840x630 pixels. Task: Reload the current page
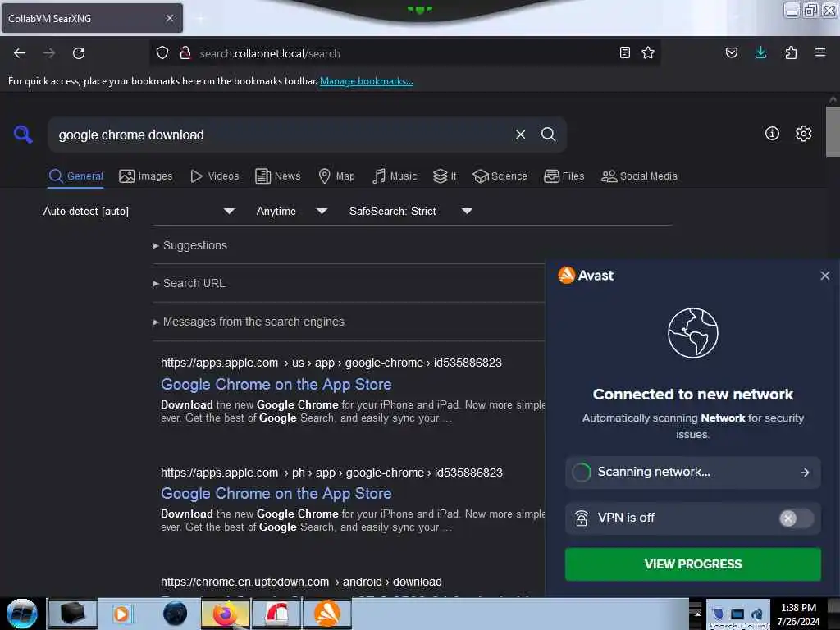(x=79, y=53)
